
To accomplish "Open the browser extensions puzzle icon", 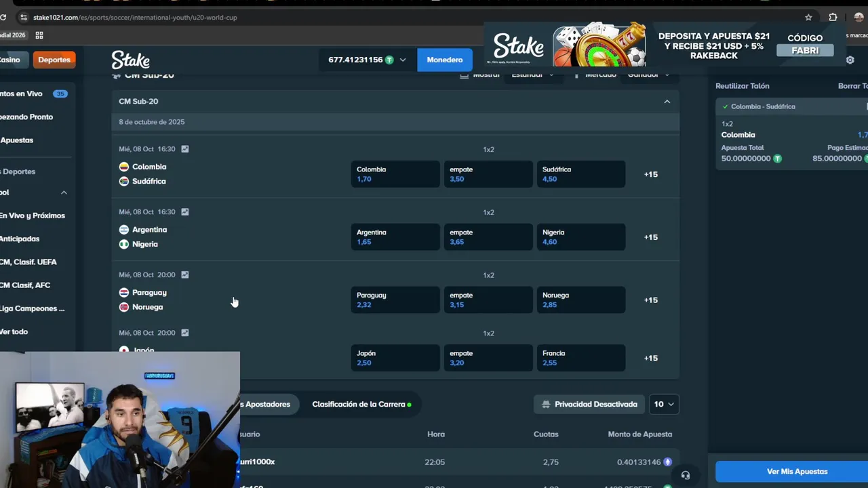I will 833,18.
